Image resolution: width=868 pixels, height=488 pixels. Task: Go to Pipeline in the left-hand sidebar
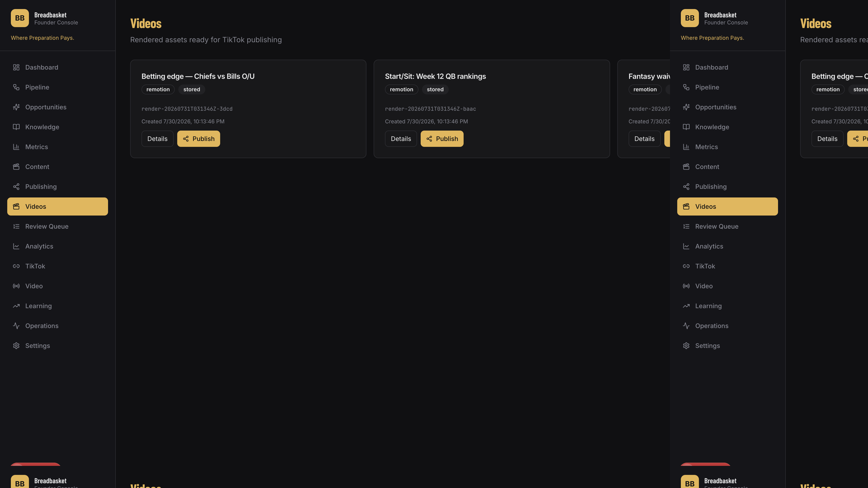click(58, 87)
